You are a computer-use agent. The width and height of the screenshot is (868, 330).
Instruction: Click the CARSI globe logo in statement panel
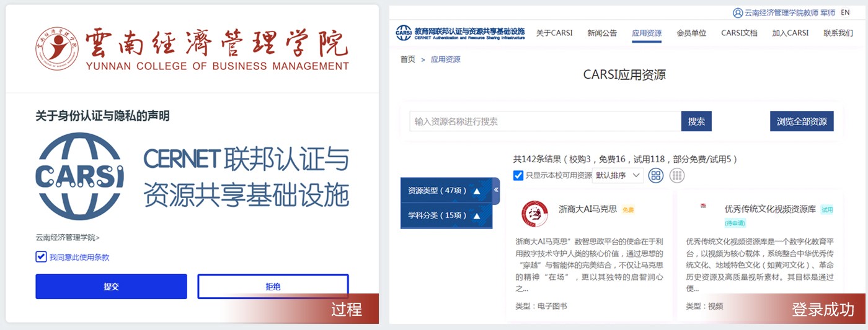pos(79,176)
